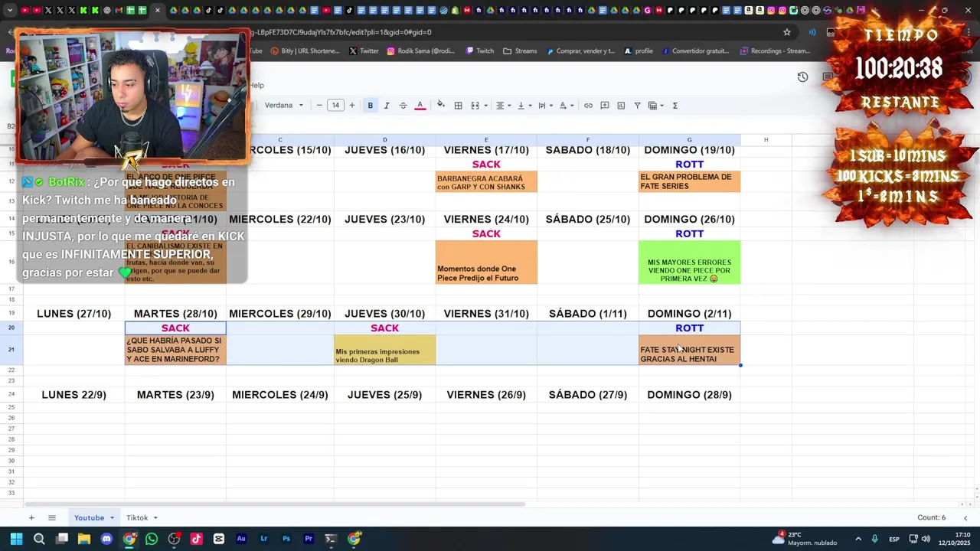
Task: Select row 24 header
Action: click(x=11, y=395)
